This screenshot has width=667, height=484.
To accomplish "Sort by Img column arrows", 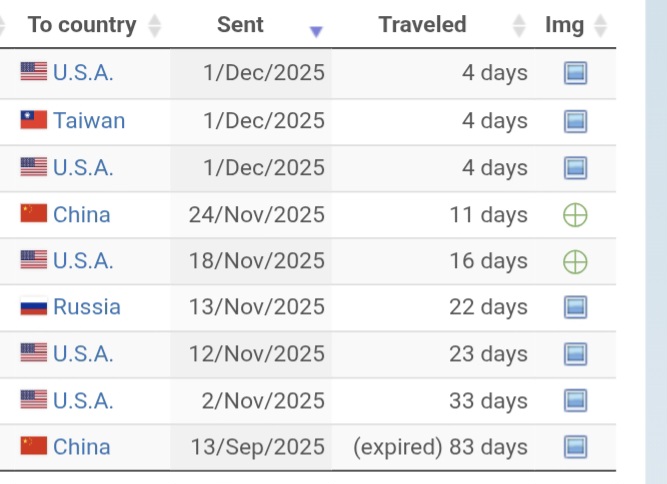I will tap(600, 25).
